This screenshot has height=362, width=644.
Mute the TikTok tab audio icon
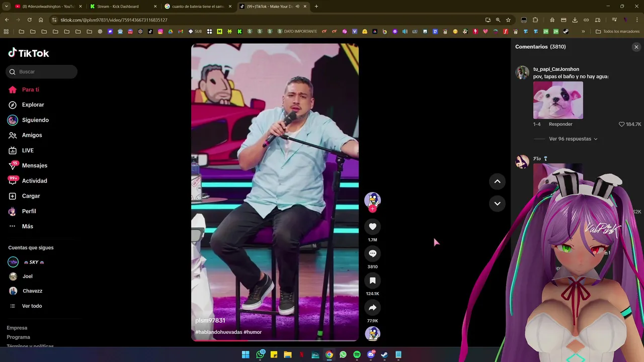297,7
